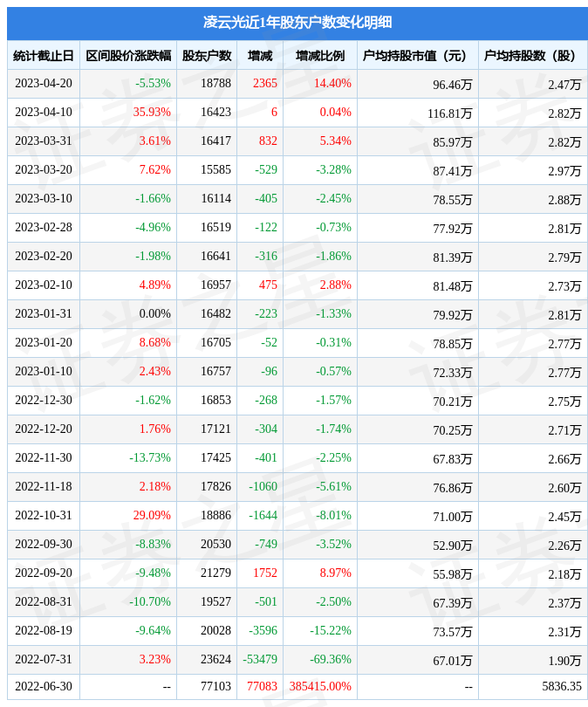
Task: Select the increase value 2365
Action: tap(265, 83)
